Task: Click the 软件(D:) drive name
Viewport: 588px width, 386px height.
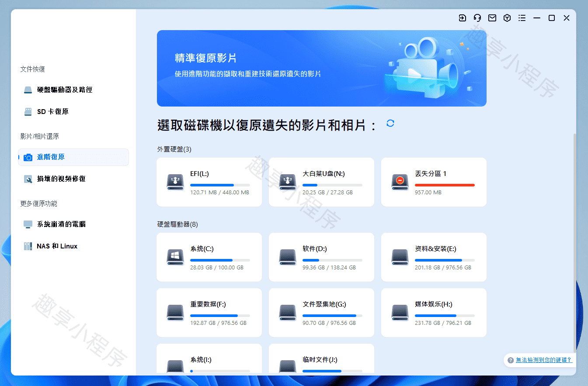Action: point(315,249)
